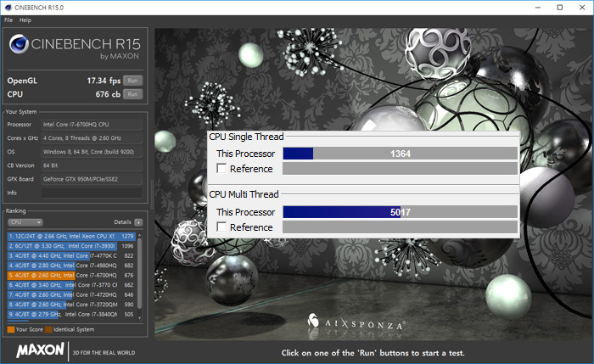Click the ranking list scrollbar thumb
Viewport: 594px width, 364px height.
[x=140, y=272]
